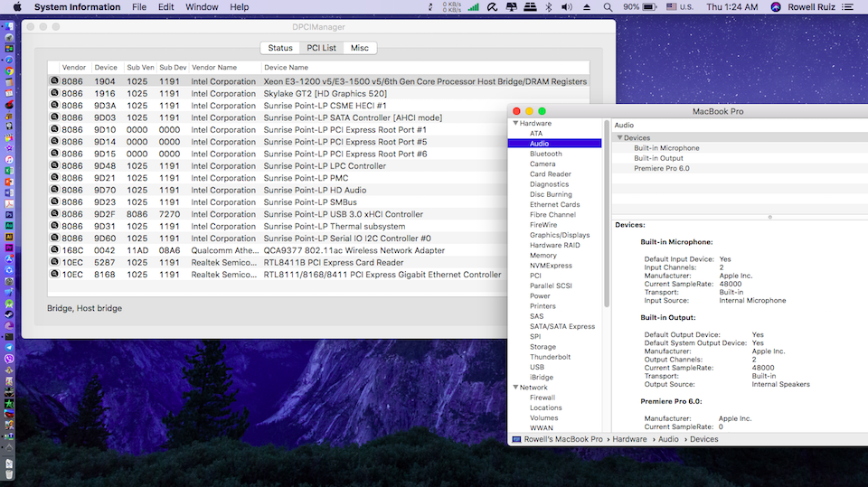Collapse the Network section triangle

(515, 387)
